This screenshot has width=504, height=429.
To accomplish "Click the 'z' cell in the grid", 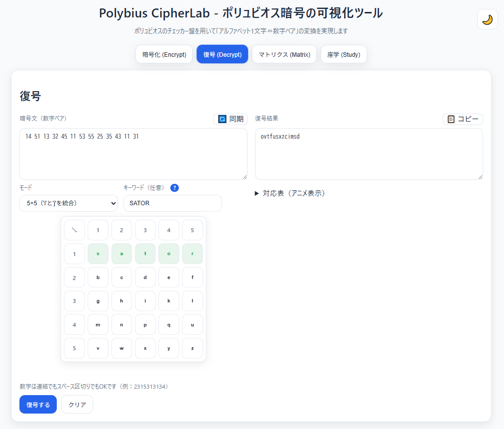I will coord(192,348).
